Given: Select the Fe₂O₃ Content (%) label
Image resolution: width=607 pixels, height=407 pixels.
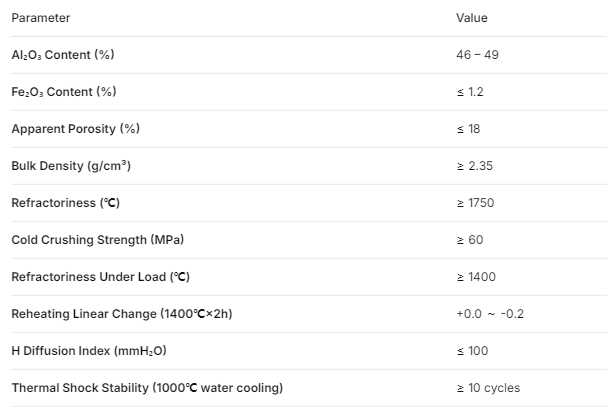Looking at the screenshot, I should click(x=64, y=92).
